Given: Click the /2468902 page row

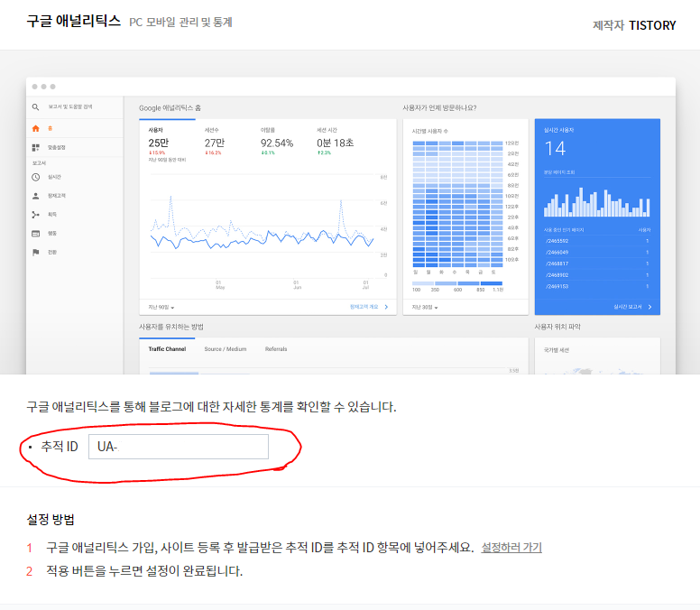Looking at the screenshot, I should pyautogui.click(x=597, y=275).
